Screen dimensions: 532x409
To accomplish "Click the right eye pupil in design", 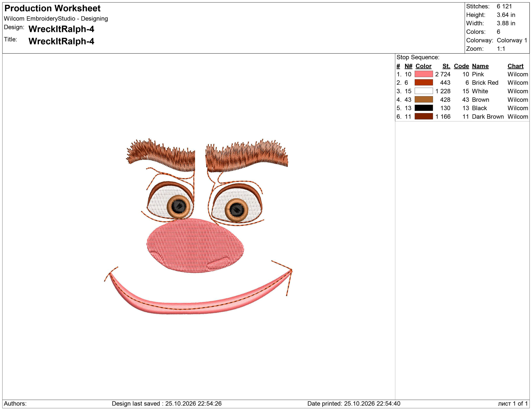I will coord(236,209).
